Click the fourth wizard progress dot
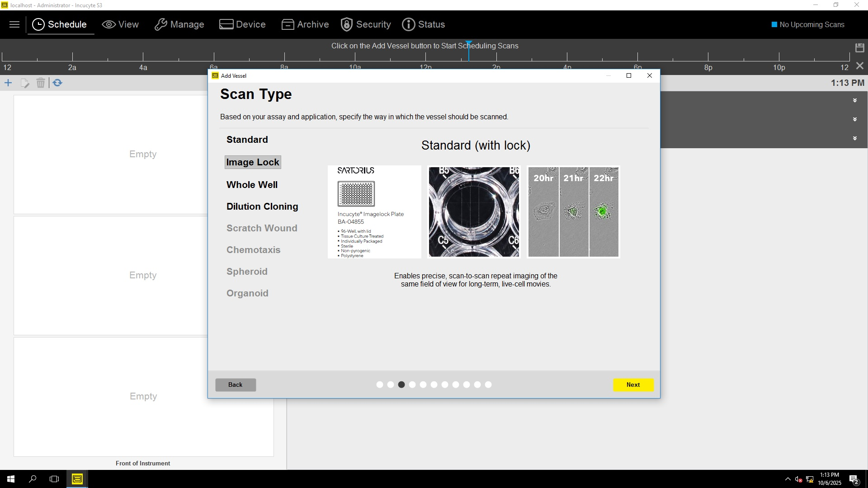The width and height of the screenshot is (868, 488). pyautogui.click(x=412, y=385)
